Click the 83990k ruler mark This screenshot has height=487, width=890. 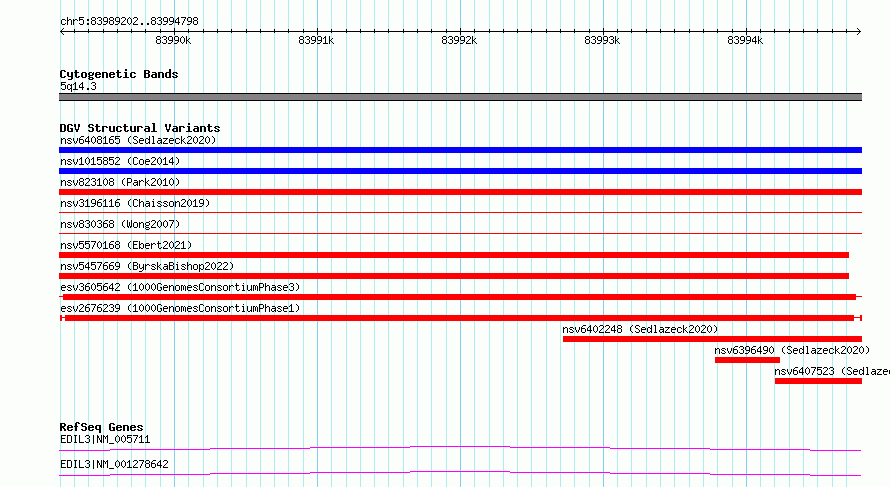tap(173, 40)
